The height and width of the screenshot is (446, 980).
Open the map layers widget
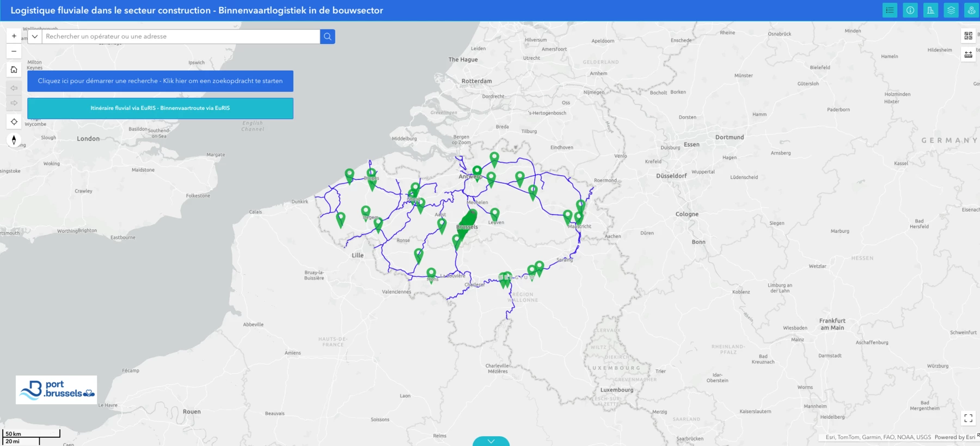point(951,10)
